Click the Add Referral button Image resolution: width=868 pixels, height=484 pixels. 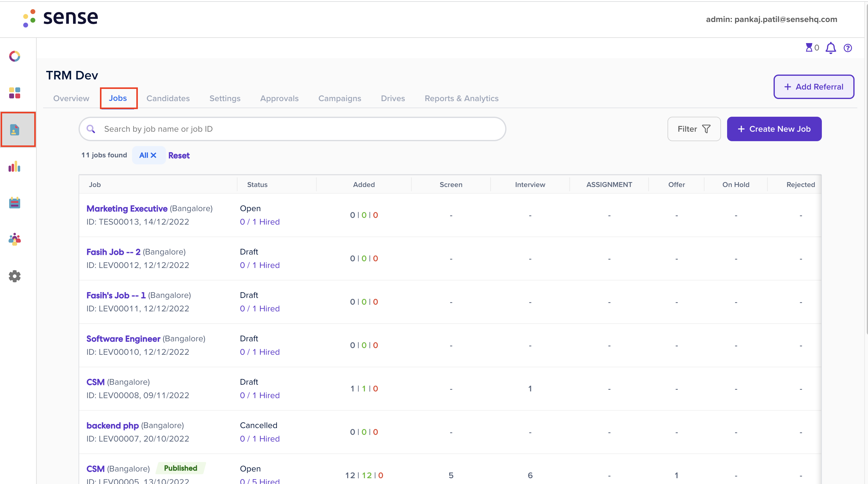[x=814, y=87]
